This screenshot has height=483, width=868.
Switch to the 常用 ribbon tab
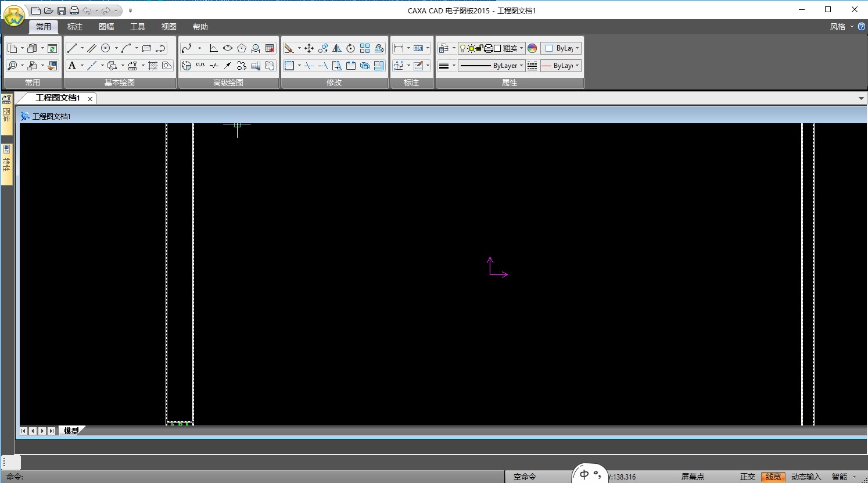pyautogui.click(x=44, y=27)
